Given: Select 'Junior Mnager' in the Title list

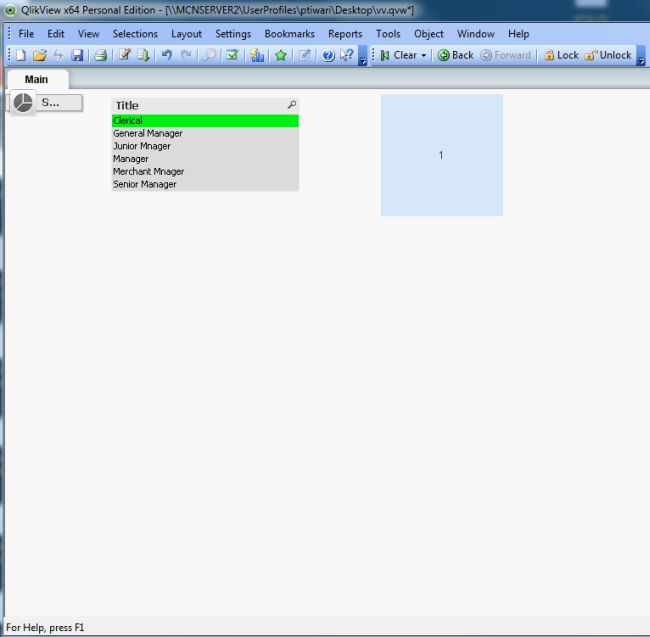Looking at the screenshot, I should pyautogui.click(x=205, y=146).
